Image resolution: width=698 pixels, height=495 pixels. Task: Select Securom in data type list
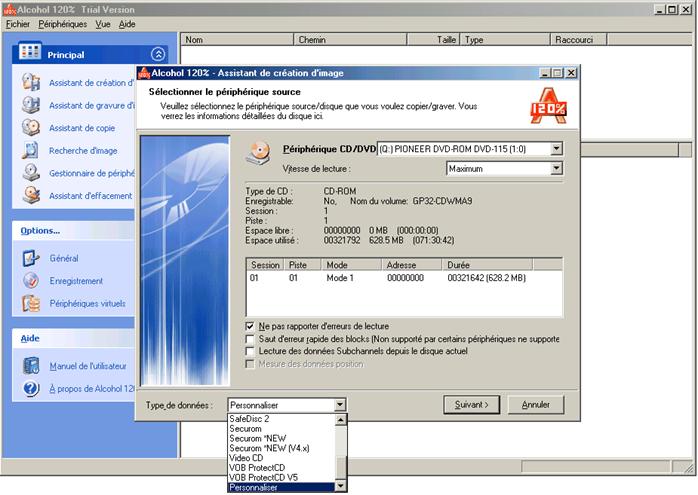click(x=281, y=428)
